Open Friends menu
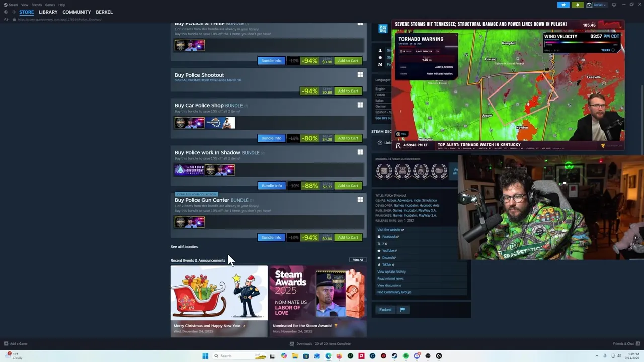This screenshot has height=362, width=644. click(x=37, y=5)
